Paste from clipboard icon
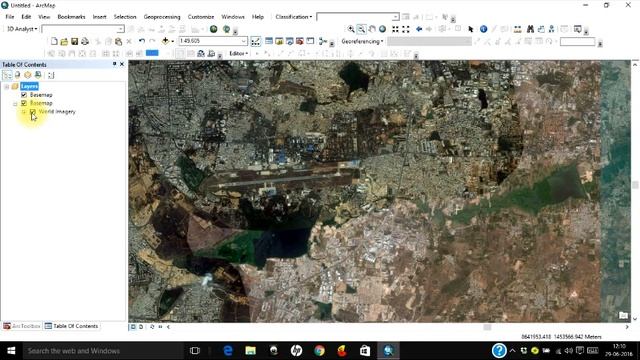 (118, 41)
